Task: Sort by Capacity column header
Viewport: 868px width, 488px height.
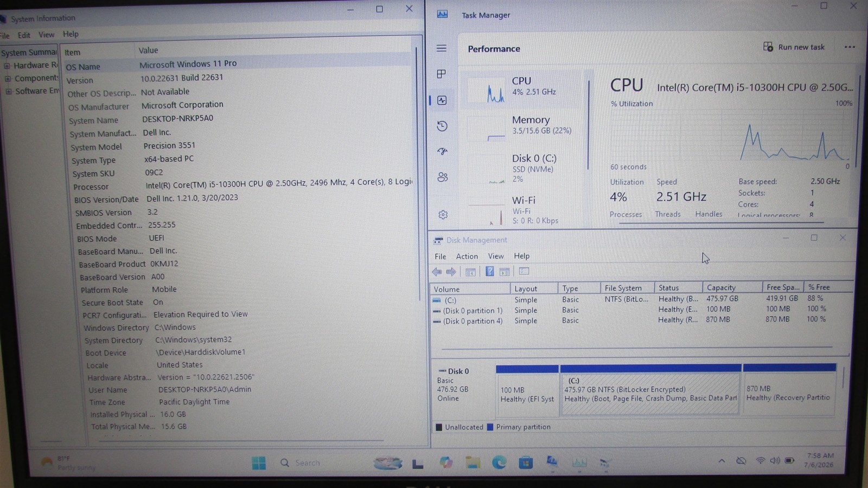Action: click(731, 287)
